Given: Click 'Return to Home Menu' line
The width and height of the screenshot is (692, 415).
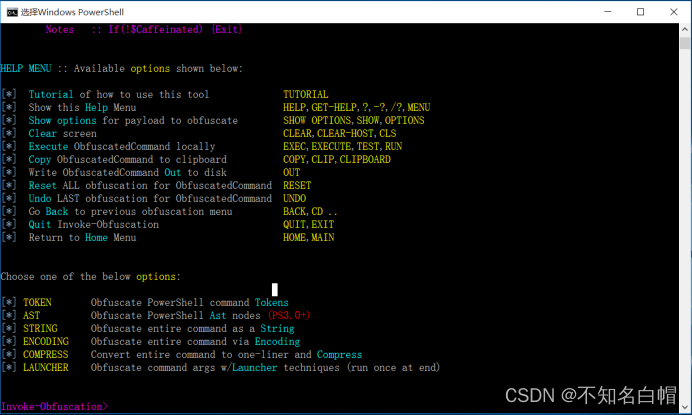Looking at the screenshot, I should click(83, 238).
